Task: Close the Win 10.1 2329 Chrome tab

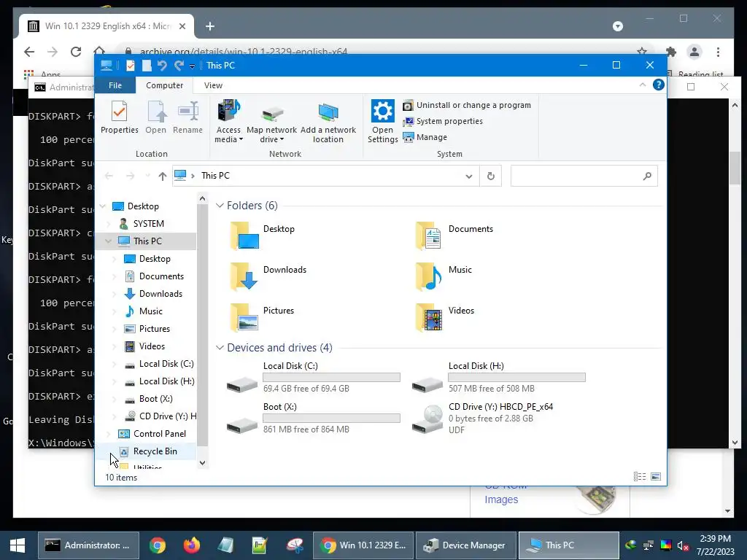Action: [x=182, y=26]
